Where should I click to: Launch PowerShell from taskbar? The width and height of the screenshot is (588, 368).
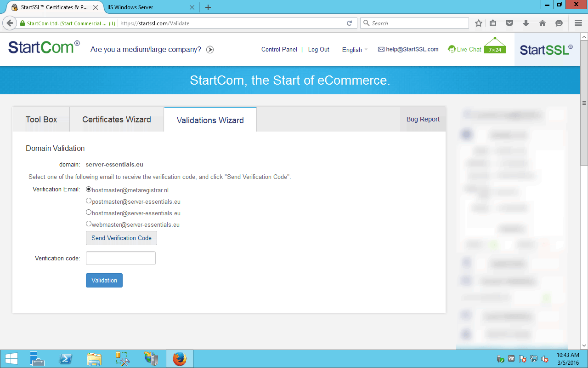tap(66, 359)
